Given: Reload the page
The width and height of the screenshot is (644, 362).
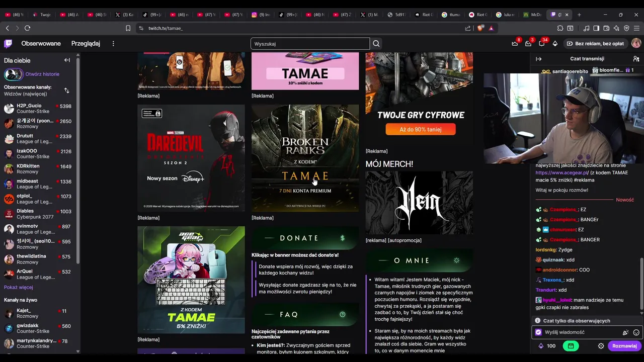Looking at the screenshot, I should (28, 28).
